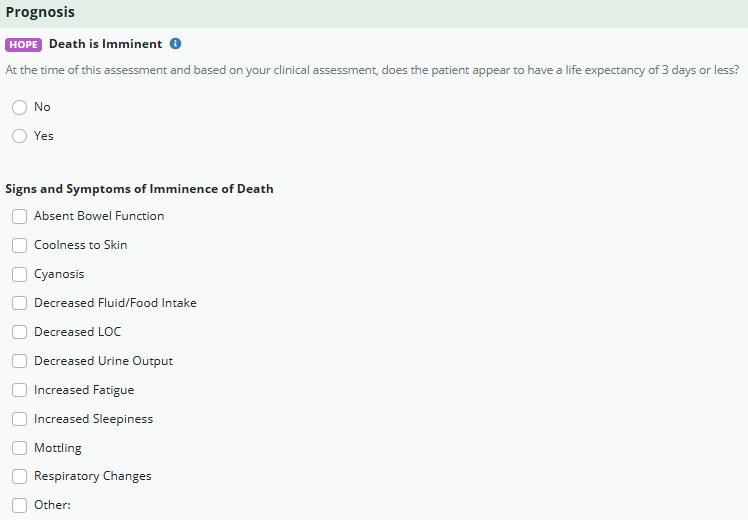Check the Other: checkbox
The image size is (748, 520).
pos(19,505)
